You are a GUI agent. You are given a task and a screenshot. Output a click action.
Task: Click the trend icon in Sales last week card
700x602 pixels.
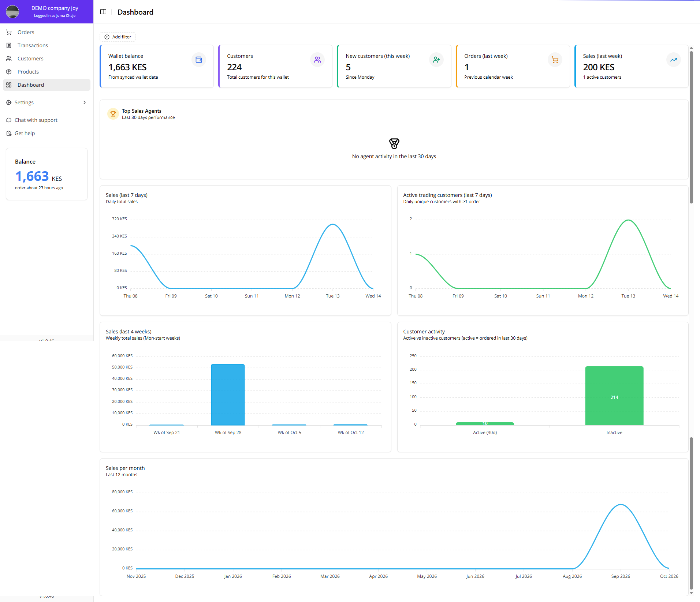coord(674,60)
